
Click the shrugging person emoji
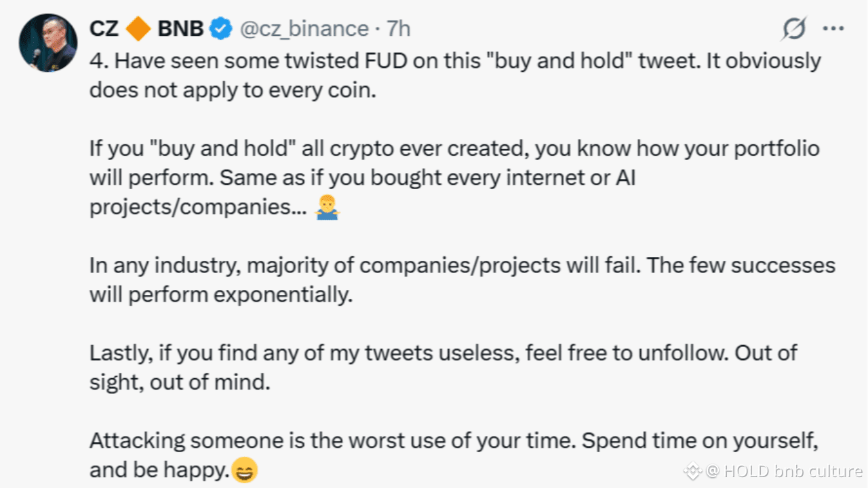tap(327, 209)
